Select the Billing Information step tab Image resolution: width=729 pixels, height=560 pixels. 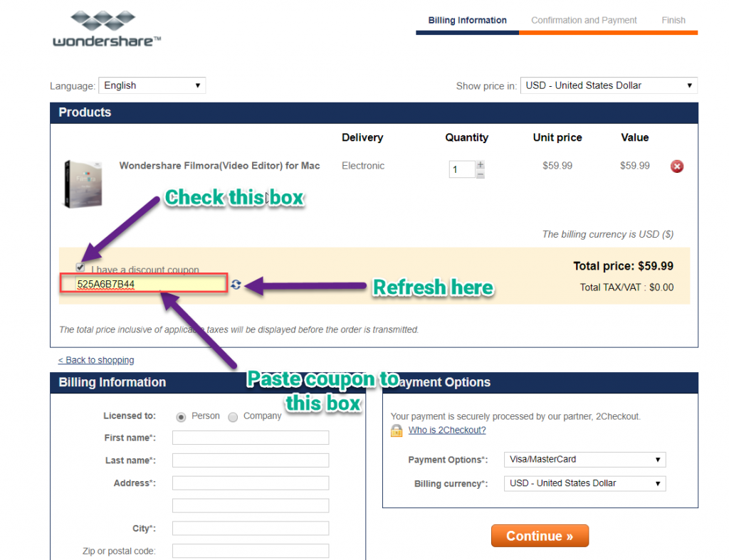[x=467, y=21]
